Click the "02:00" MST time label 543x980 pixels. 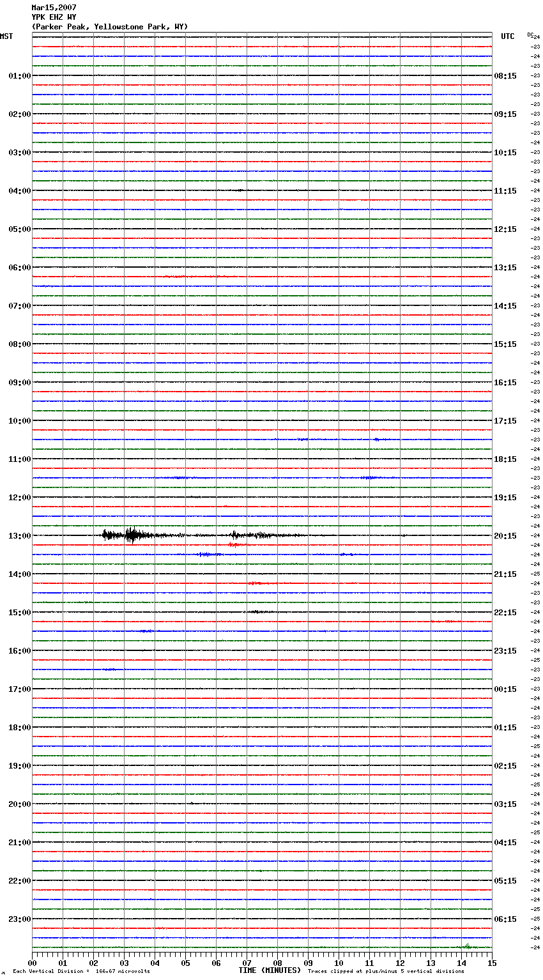[x=20, y=114]
